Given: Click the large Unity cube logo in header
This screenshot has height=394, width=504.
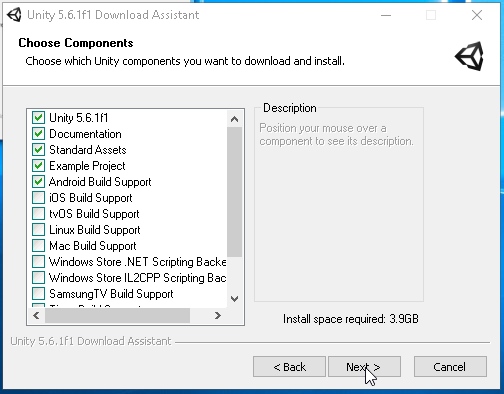Looking at the screenshot, I should tap(470, 56).
